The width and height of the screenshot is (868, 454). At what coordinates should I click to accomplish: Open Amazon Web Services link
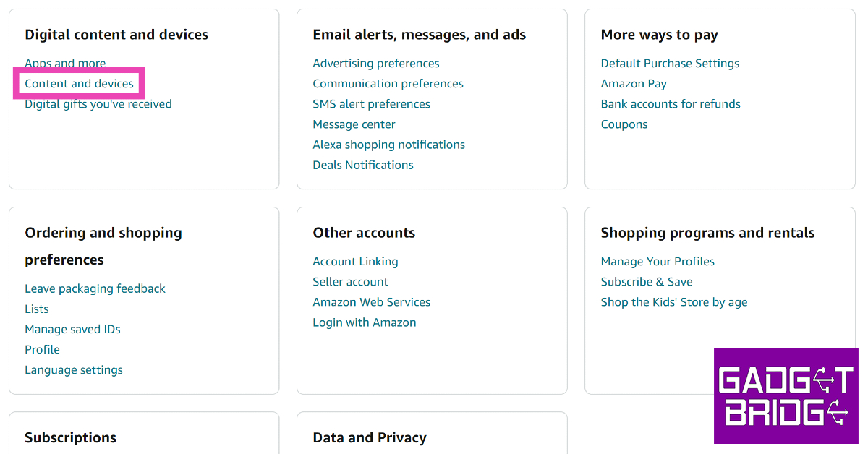click(x=371, y=302)
